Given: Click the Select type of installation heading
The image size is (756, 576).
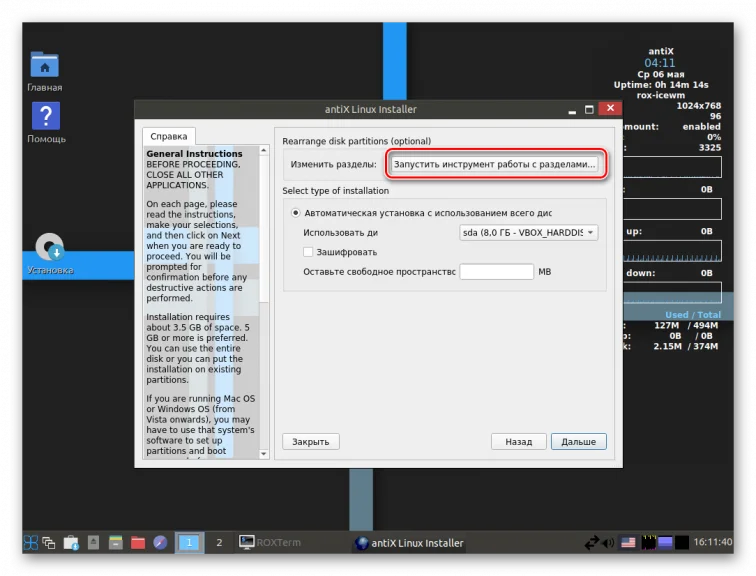Looking at the screenshot, I should [x=336, y=191].
